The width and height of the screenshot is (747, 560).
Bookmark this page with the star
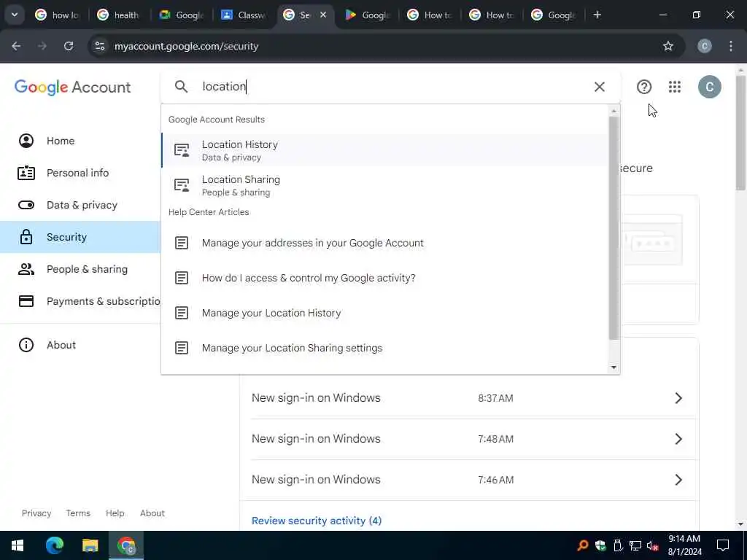(668, 46)
